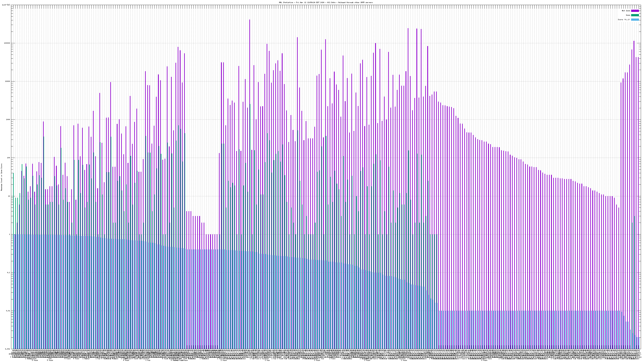The width and height of the screenshot is (644, 362).
Task: Click the 1 y-axis tick label
Action: 9,234
